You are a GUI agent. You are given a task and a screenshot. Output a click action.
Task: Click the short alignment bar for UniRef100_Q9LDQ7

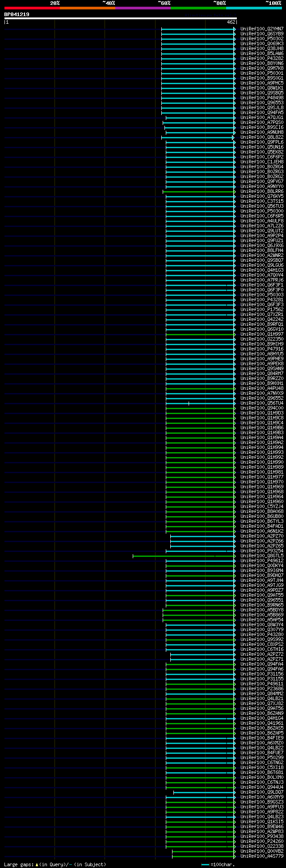point(204,792)
